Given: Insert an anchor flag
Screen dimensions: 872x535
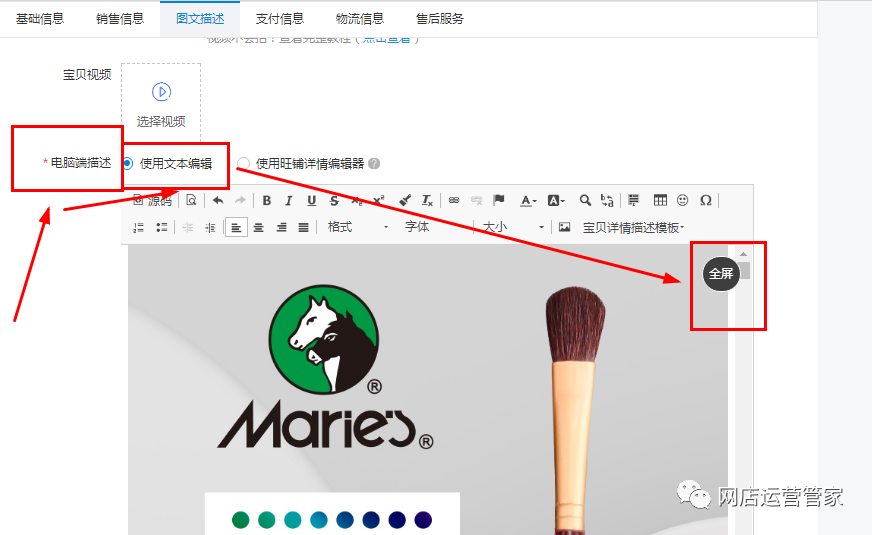Looking at the screenshot, I should tap(499, 200).
